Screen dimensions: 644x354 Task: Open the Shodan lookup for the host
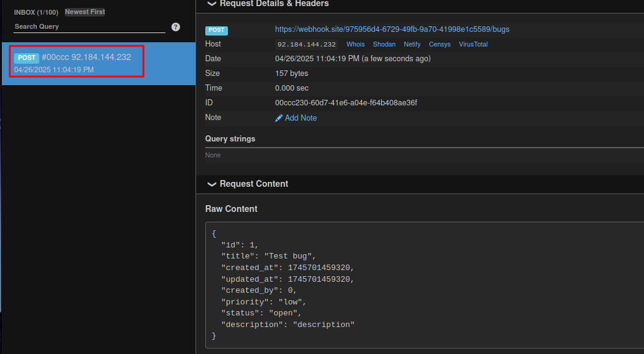(384, 44)
